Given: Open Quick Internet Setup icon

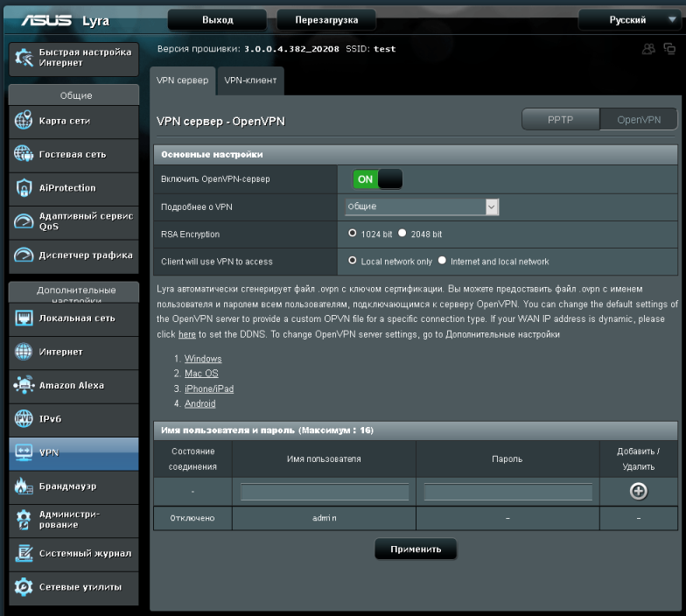Looking at the screenshot, I should 24,58.
